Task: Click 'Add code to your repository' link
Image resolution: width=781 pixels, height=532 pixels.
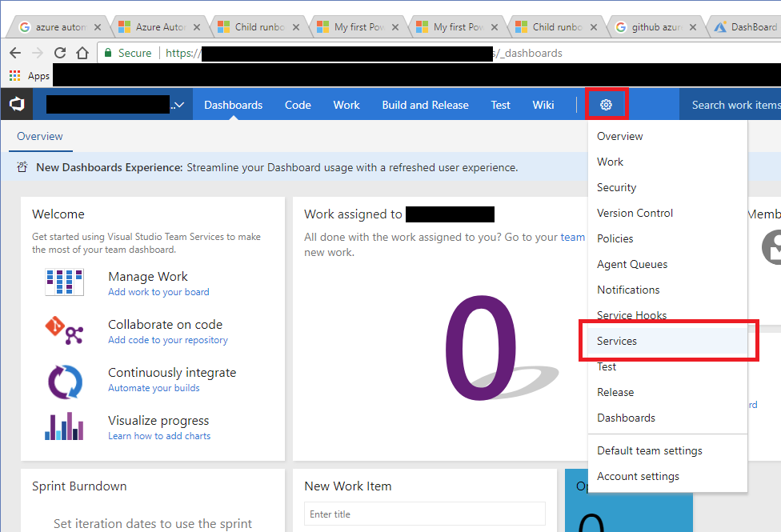Action: click(x=168, y=340)
